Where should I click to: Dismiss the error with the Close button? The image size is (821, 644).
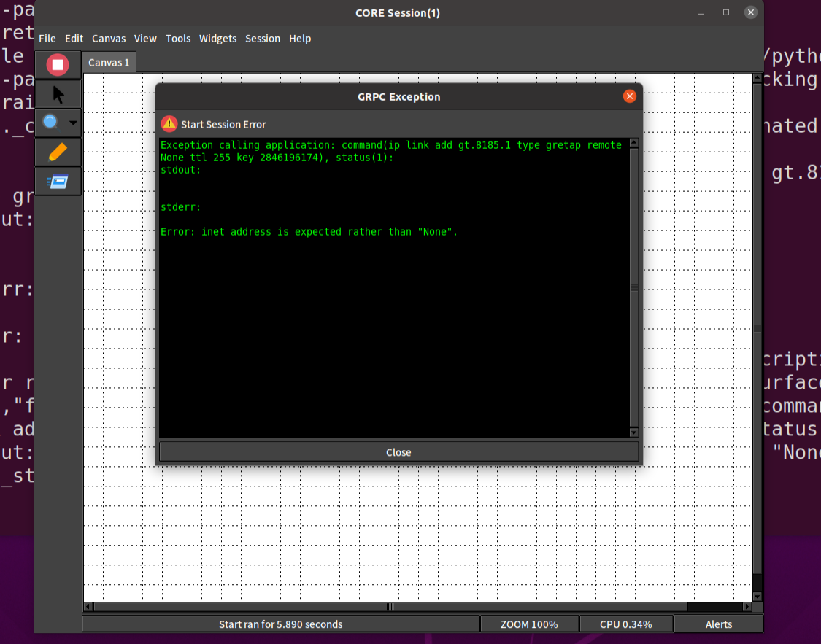tap(398, 451)
